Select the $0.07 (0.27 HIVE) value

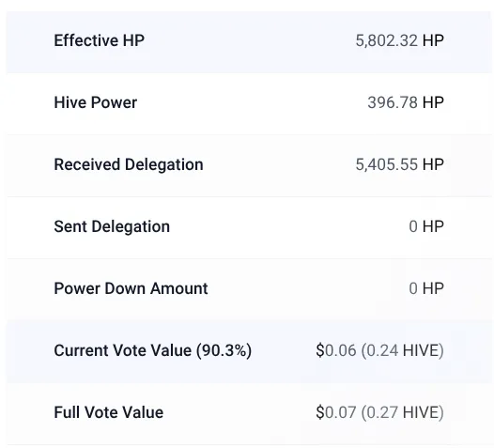point(380,412)
